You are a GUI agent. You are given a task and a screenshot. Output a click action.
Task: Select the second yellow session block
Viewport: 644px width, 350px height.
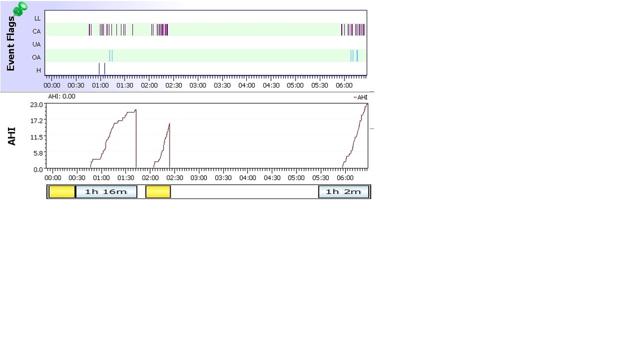158,192
